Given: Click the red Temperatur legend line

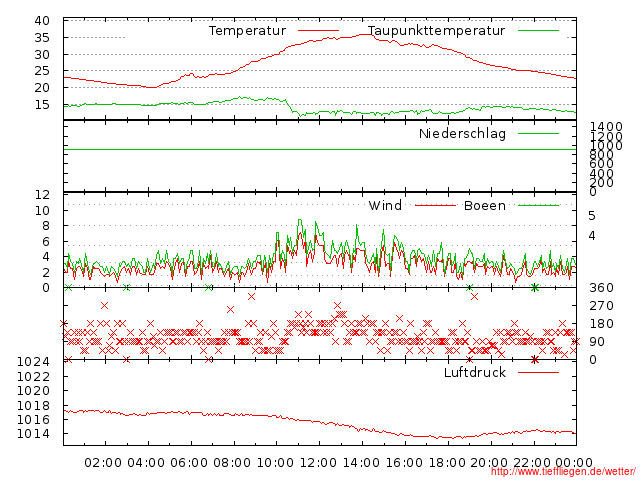Looking at the screenshot, I should [319, 31].
